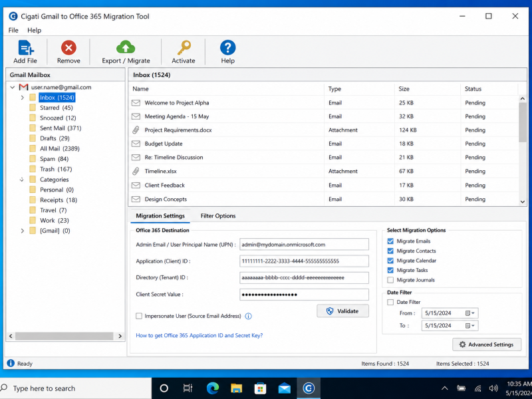
Task: Click the Starred folder icon
Action: point(33,108)
